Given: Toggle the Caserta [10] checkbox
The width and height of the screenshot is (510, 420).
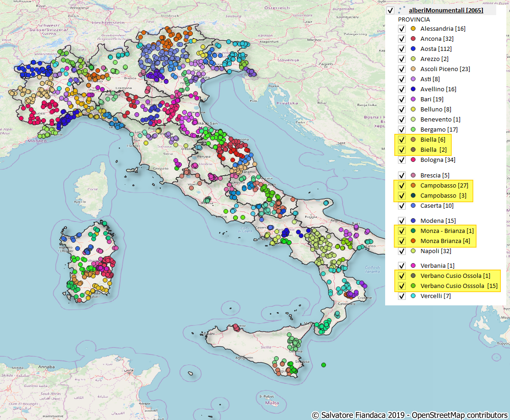Looking at the screenshot, I should click(402, 206).
